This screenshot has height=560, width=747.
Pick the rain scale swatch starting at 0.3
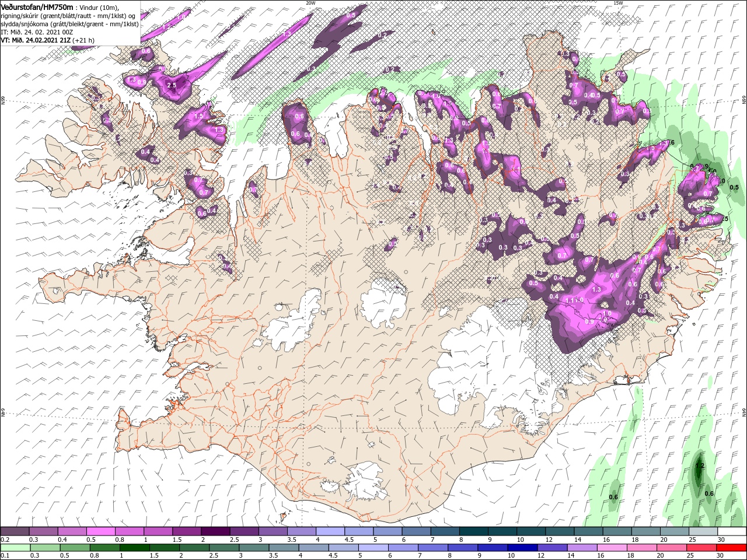(45, 548)
